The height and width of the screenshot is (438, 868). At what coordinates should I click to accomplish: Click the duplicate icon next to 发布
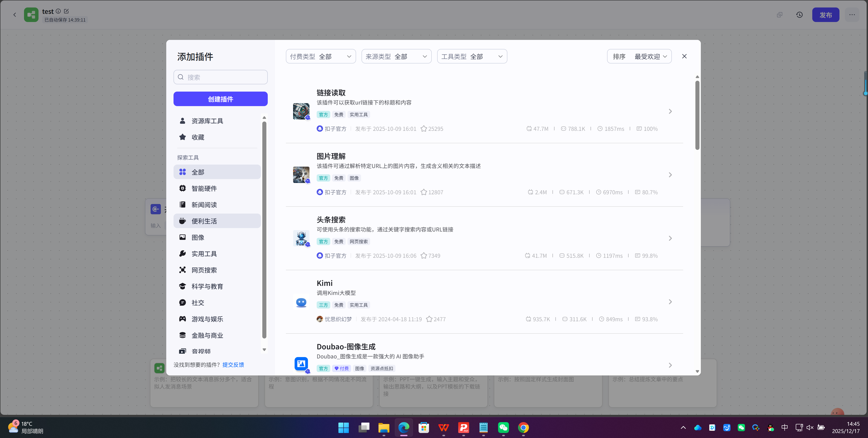pos(779,15)
